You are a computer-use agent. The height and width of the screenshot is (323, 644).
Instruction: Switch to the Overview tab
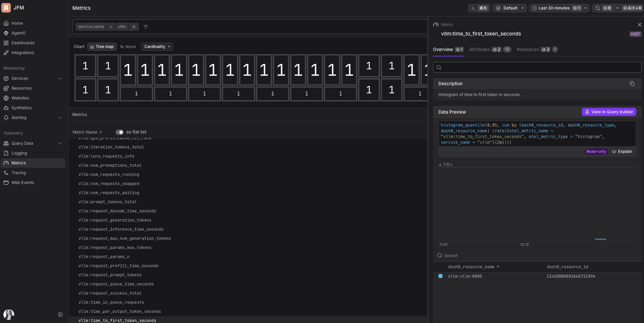448,49
